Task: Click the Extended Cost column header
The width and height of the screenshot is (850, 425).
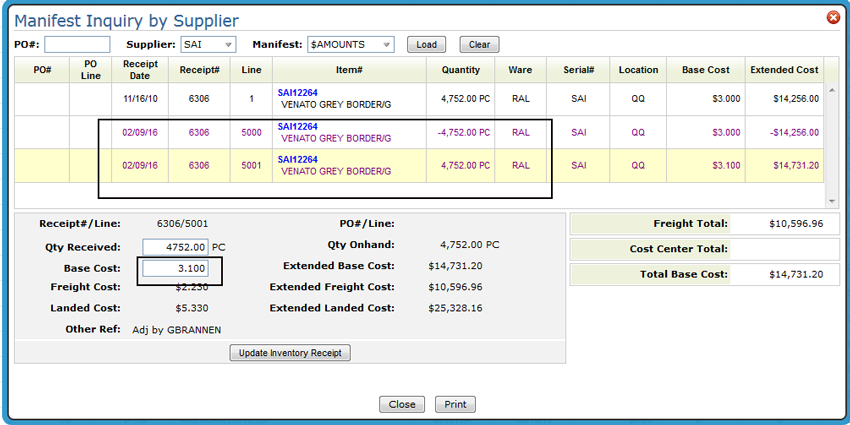Action: coord(785,70)
